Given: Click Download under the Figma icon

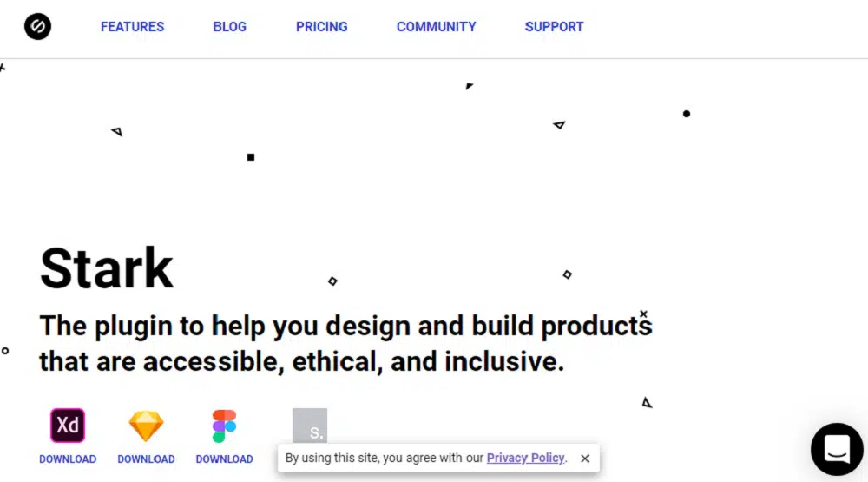Looking at the screenshot, I should (x=224, y=459).
